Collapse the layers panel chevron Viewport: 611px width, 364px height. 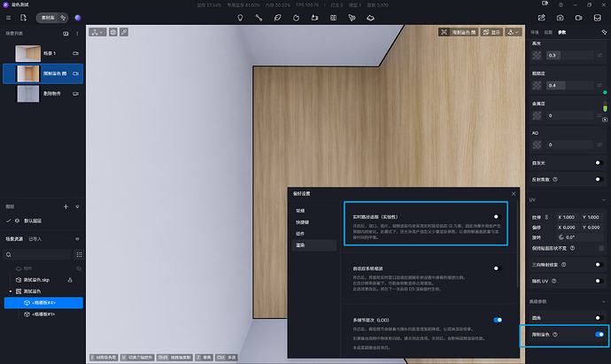[77, 207]
